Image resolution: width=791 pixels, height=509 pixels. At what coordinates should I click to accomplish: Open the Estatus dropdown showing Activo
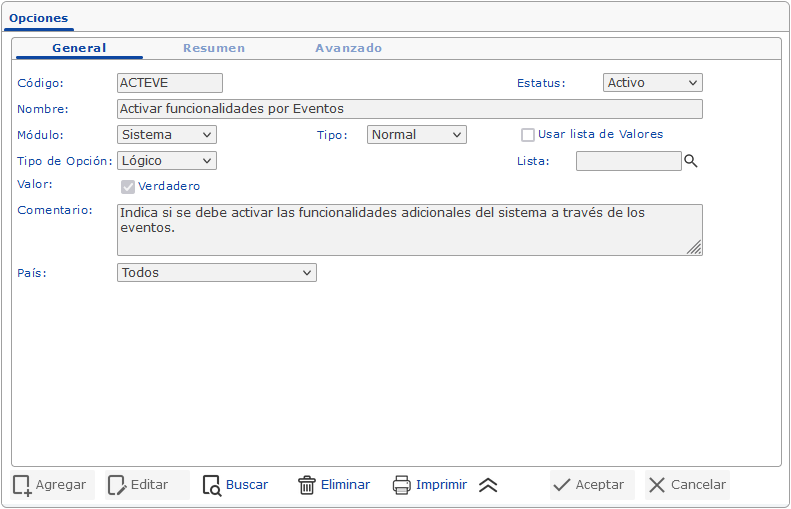[x=653, y=83]
